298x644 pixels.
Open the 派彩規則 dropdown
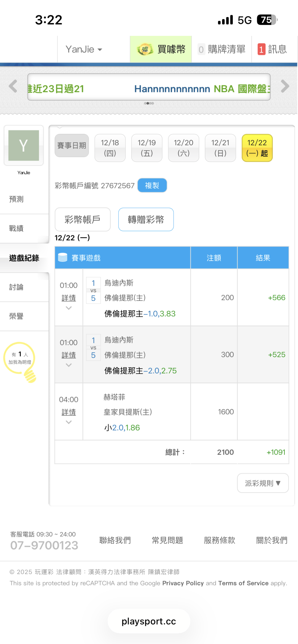pos(263,483)
